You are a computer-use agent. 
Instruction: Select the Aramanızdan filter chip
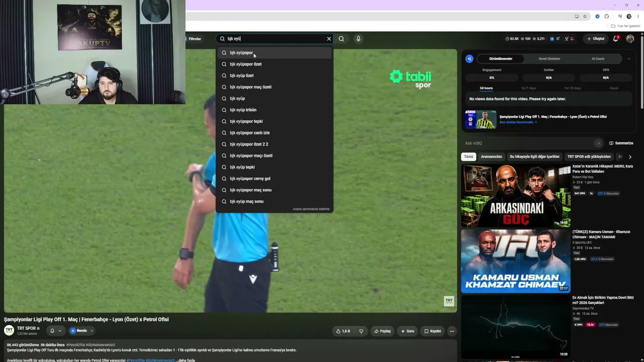492,157
